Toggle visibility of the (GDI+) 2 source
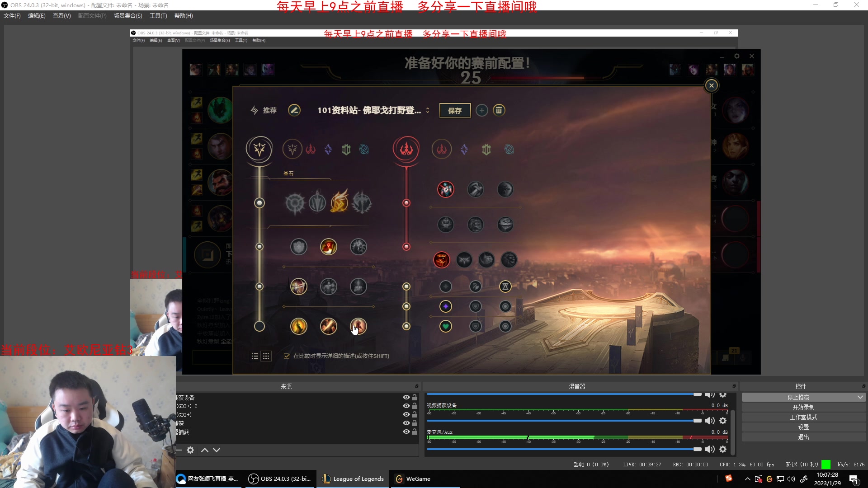Viewport: 868px width, 488px height. pyautogui.click(x=406, y=406)
